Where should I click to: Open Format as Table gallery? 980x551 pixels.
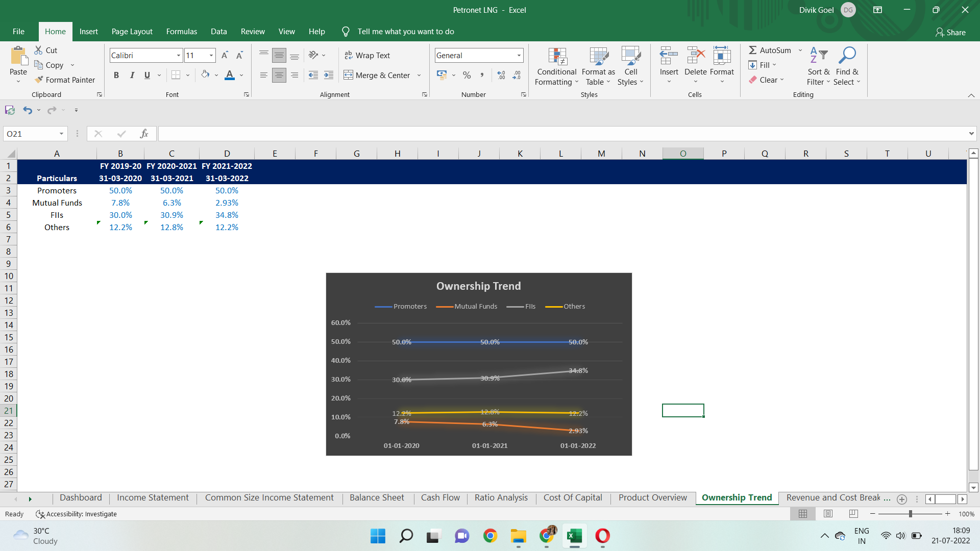598,67
